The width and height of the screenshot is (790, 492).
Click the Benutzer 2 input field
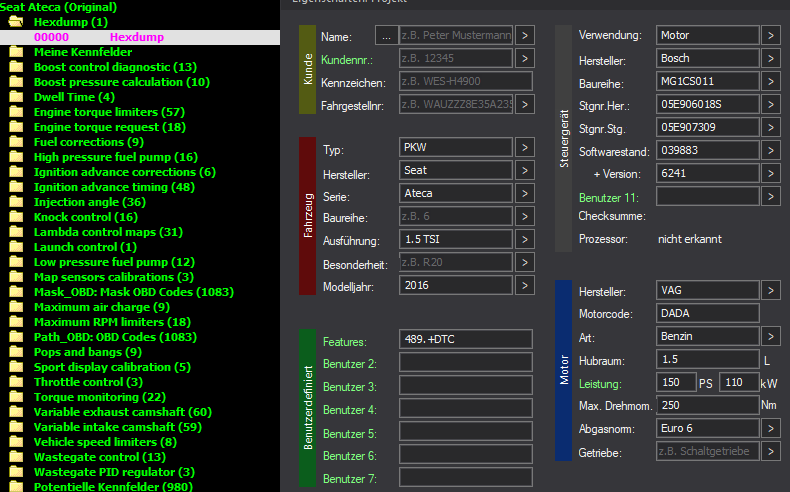point(466,362)
